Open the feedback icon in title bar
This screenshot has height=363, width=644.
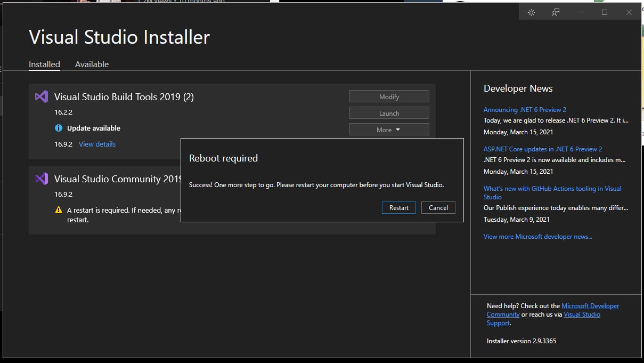(556, 12)
